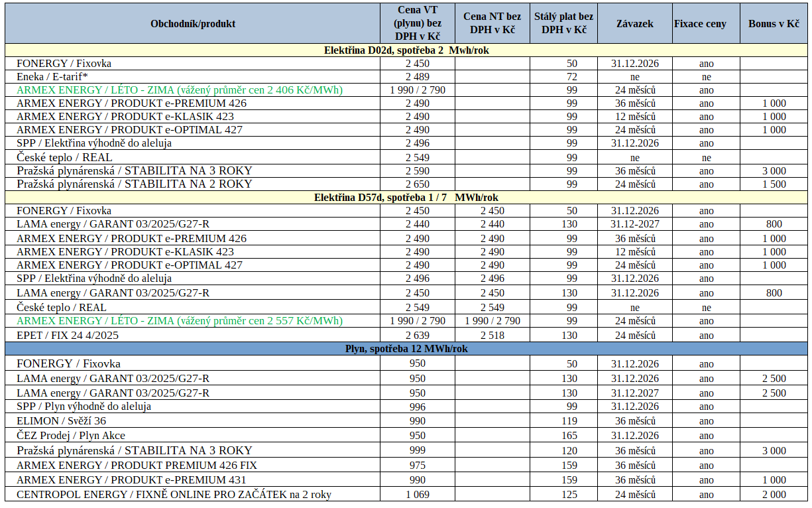Select gas price 999 of Pražská plynárenská
Image resolution: width=812 pixels, height=508 pixels.
(418, 451)
